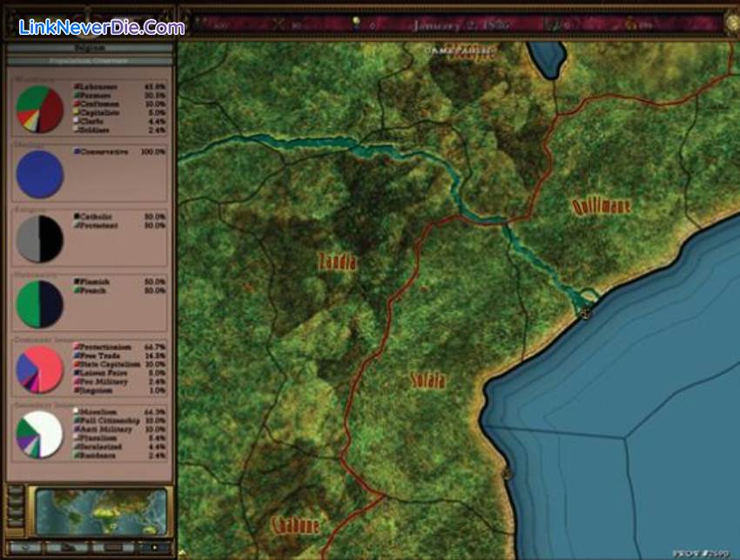The width and height of the screenshot is (740, 560).
Task: Select the Quilimane province label
Action: click(601, 207)
